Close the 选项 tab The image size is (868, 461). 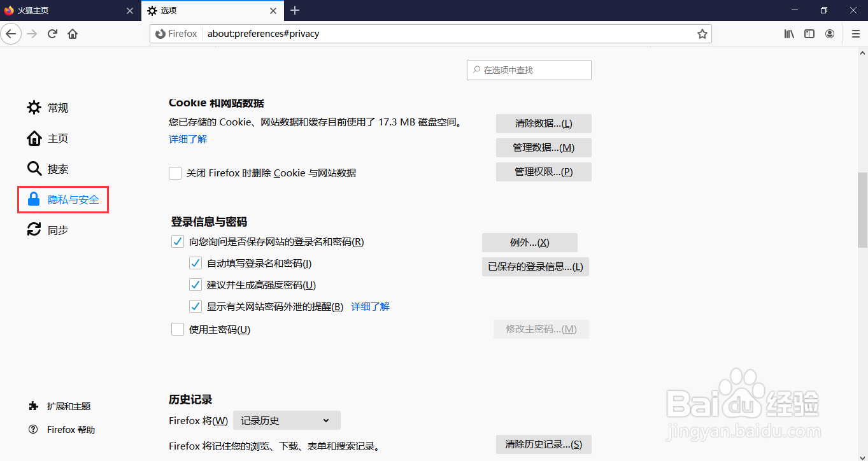273,11
